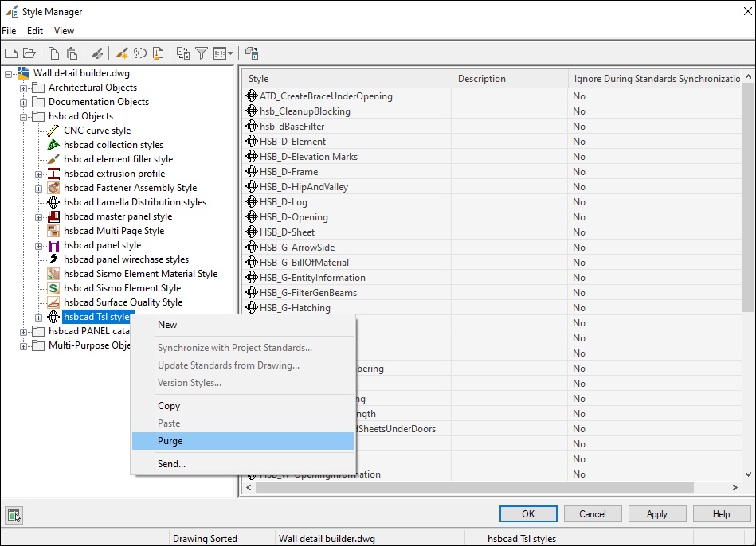Open the View menu
The image size is (756, 546).
[x=64, y=31]
